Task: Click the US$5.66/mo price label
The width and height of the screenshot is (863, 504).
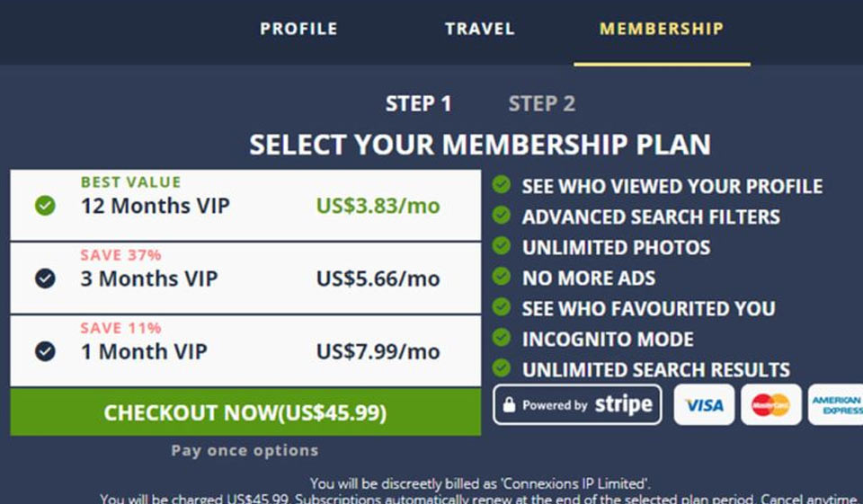Action: click(378, 279)
